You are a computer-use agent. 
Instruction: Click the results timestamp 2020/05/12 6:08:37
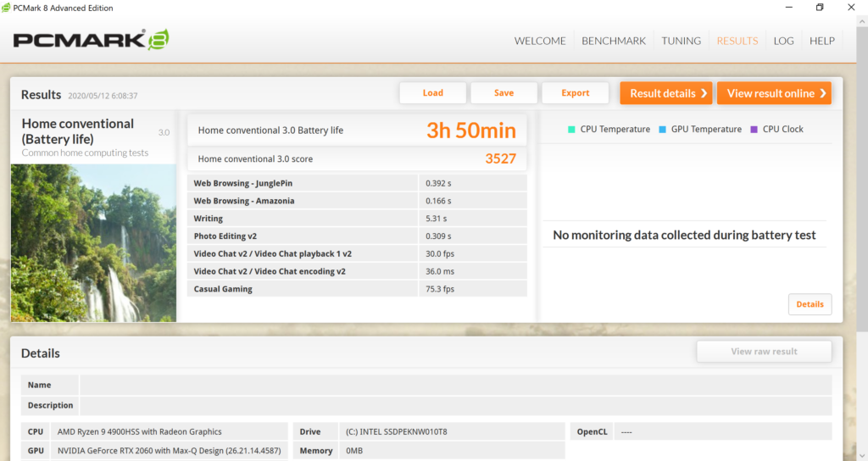pyautogui.click(x=103, y=96)
